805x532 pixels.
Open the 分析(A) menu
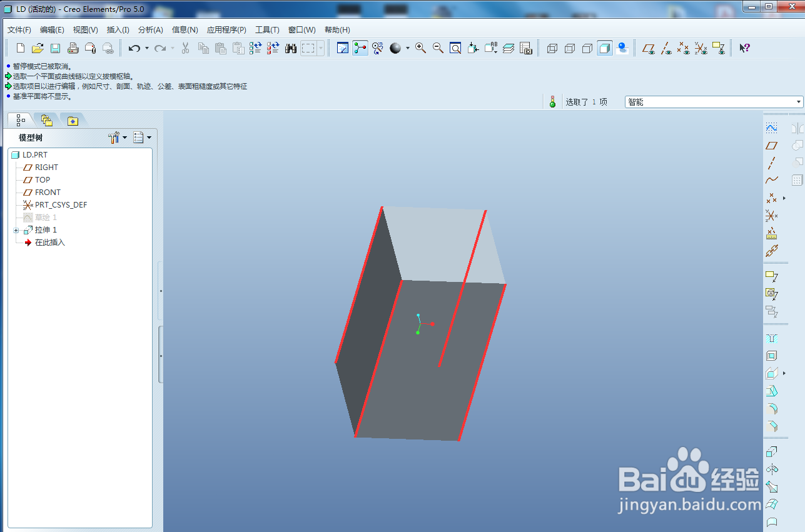pyautogui.click(x=151, y=30)
